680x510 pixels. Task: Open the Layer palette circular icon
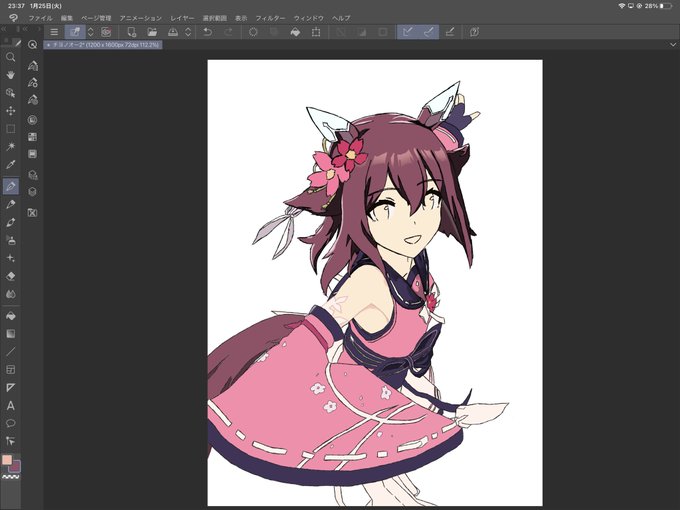pos(33,120)
